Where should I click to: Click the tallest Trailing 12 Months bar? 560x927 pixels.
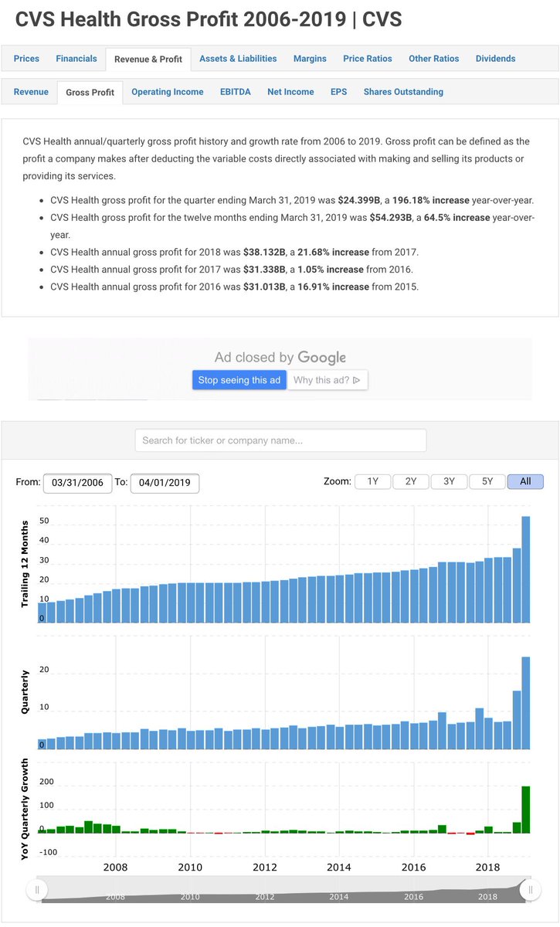pyautogui.click(x=526, y=569)
